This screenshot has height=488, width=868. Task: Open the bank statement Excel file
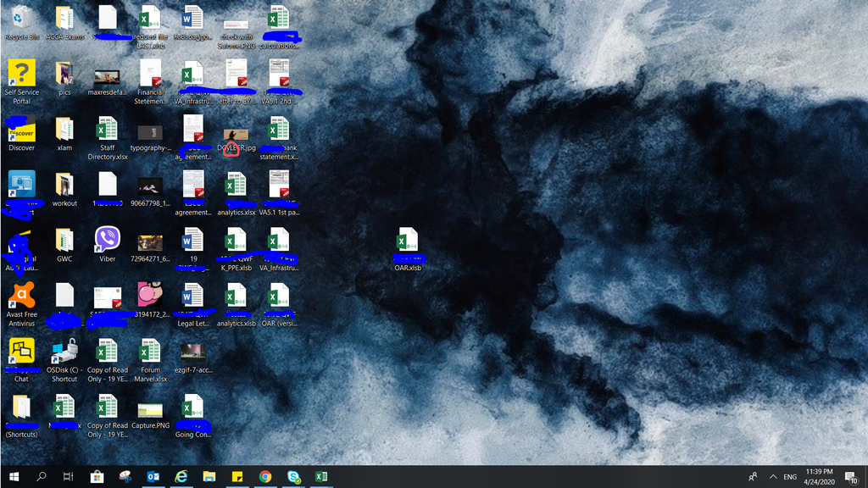pyautogui.click(x=279, y=138)
